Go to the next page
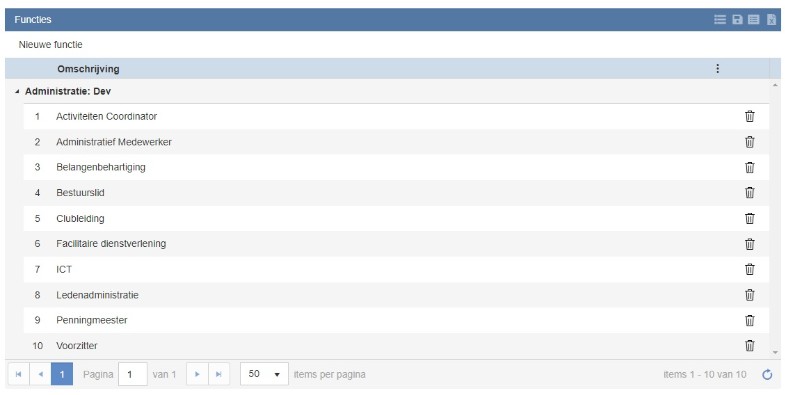Viewport: 785px width, 395px height. pyautogui.click(x=197, y=374)
